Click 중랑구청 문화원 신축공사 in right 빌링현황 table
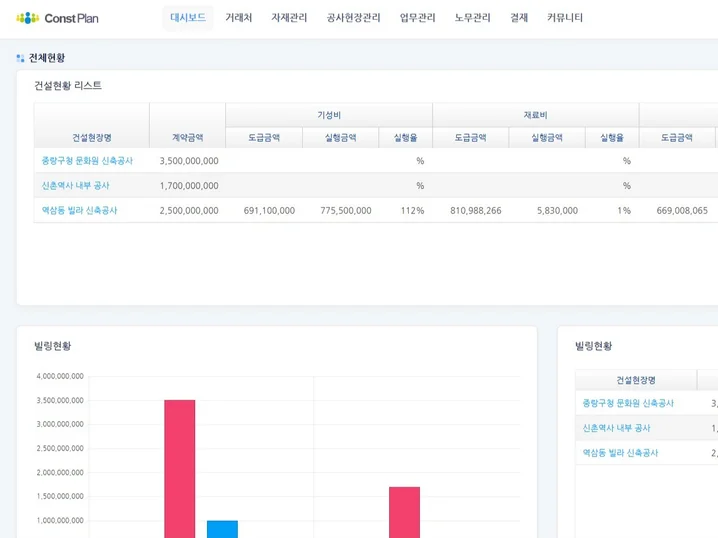The height and width of the screenshot is (538, 718). click(628, 403)
